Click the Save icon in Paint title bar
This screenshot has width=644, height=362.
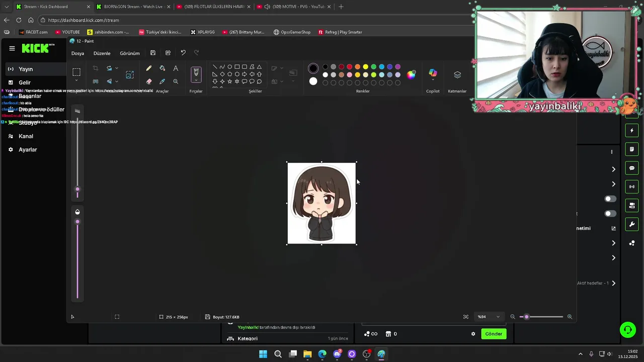tap(153, 53)
